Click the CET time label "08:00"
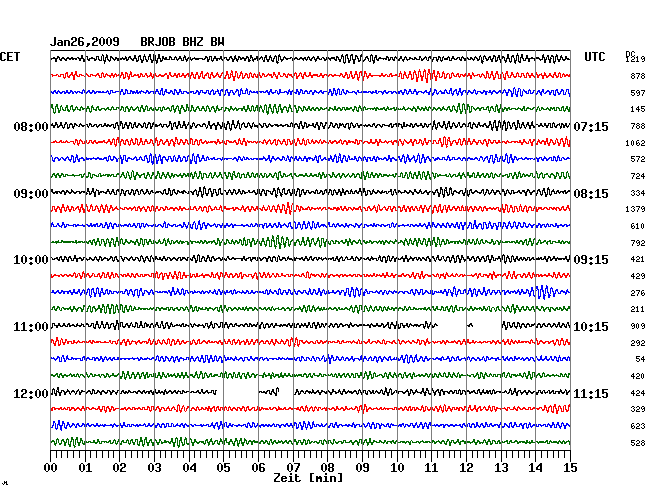 pyautogui.click(x=31, y=126)
